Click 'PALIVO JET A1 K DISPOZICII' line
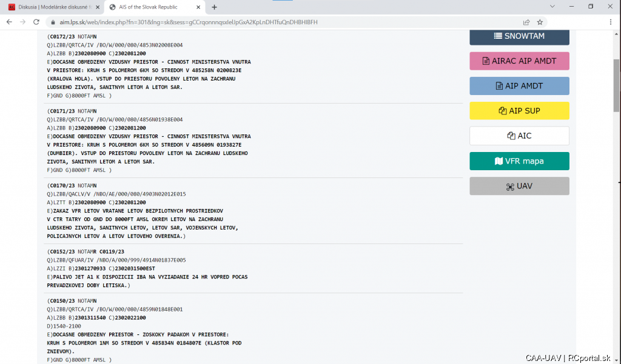 coord(147,277)
